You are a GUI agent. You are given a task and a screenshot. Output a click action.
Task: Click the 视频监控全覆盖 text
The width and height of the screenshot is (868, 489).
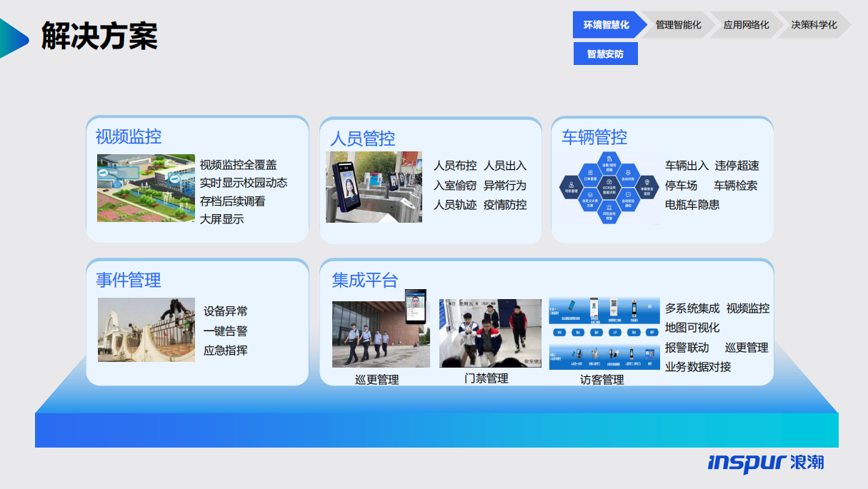coord(239,165)
